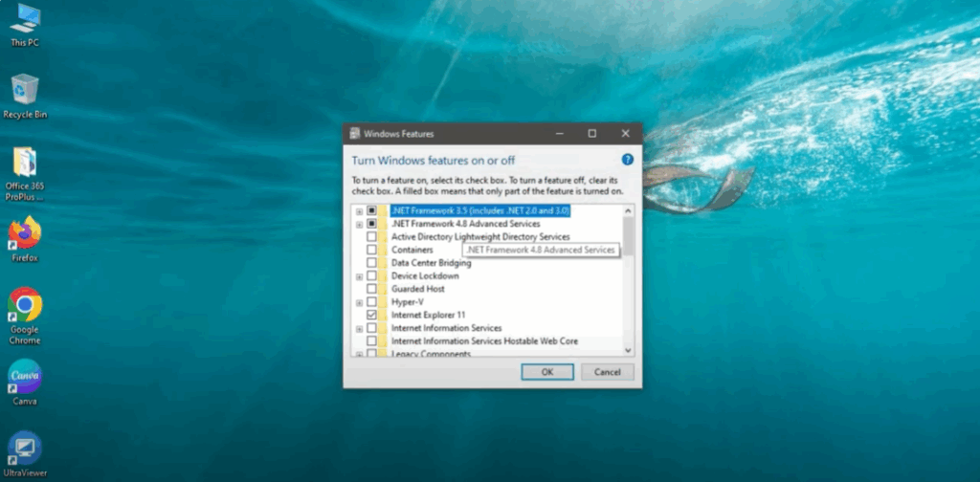Click folder icon beside Internet Explorer 11
The width and height of the screenshot is (980, 482).
pyautogui.click(x=383, y=315)
